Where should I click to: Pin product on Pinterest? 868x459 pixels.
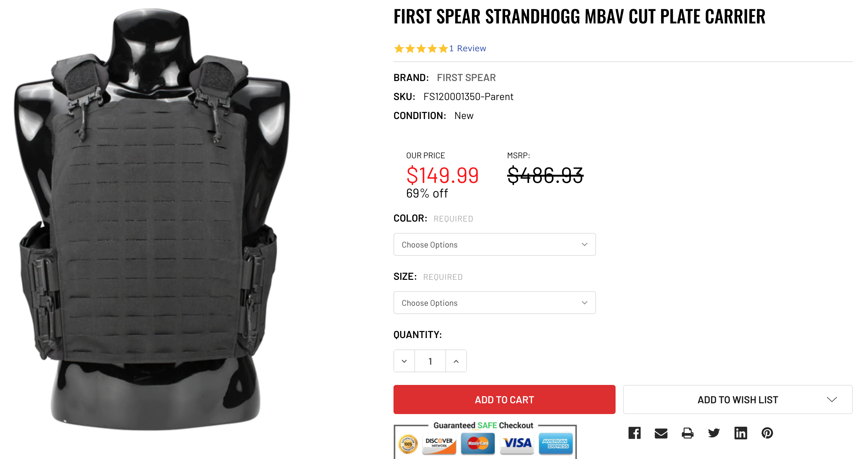point(767,433)
